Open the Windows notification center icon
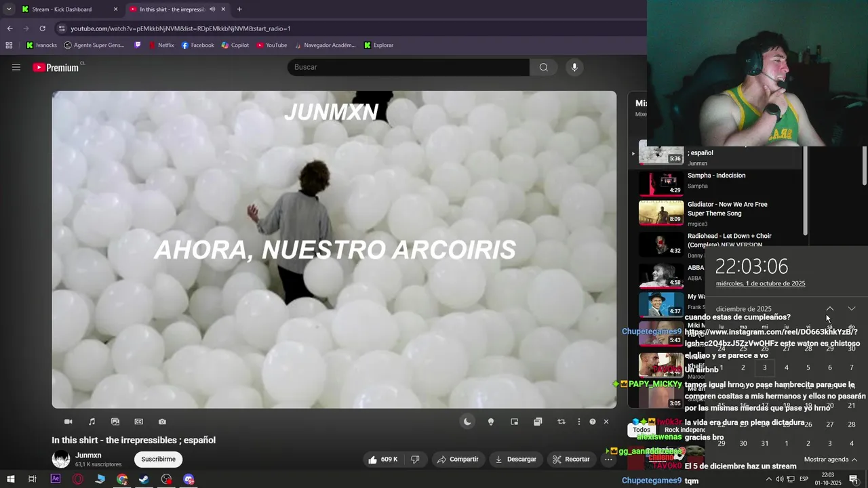868x488 pixels. [x=854, y=479]
